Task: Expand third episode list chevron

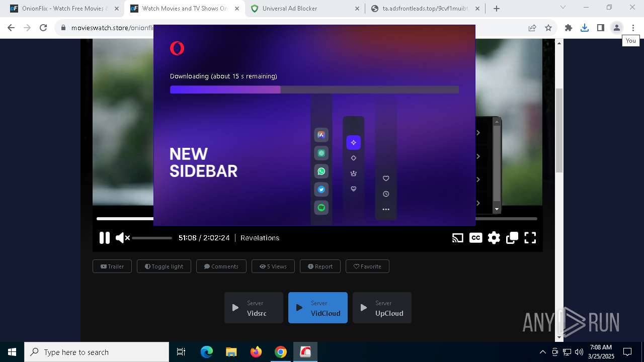Action: [478, 179]
